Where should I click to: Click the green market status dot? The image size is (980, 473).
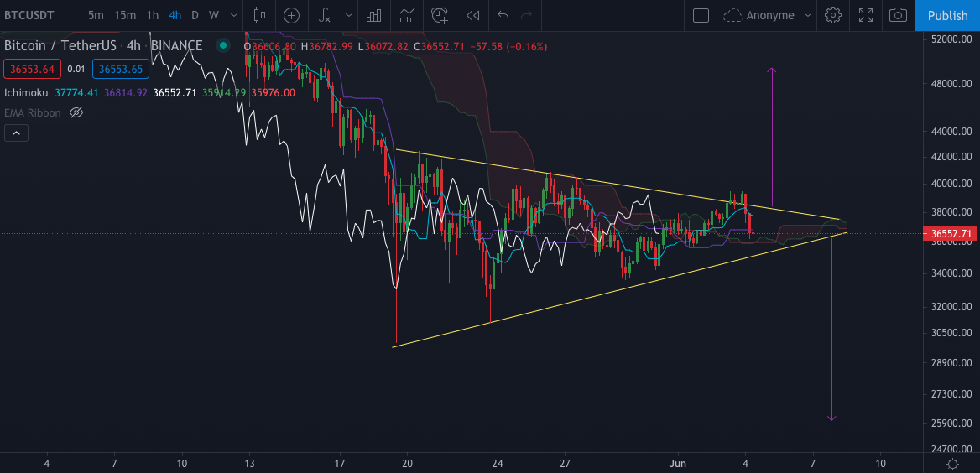[222, 45]
